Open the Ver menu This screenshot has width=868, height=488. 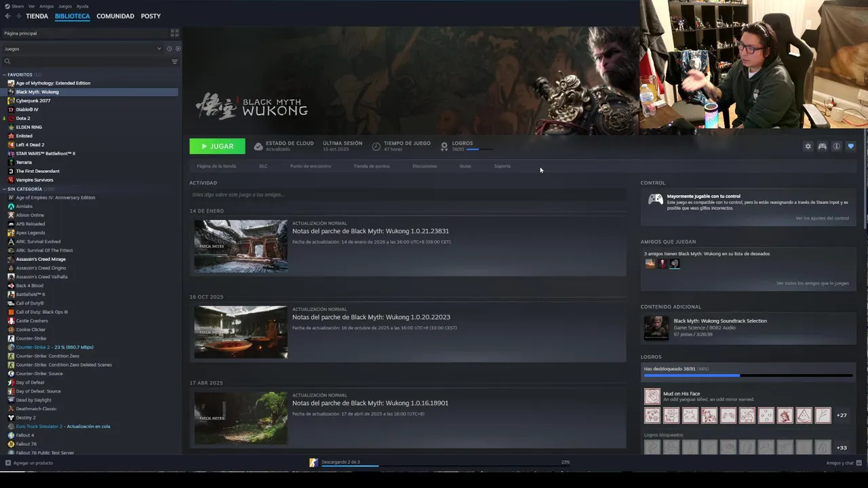(31, 6)
